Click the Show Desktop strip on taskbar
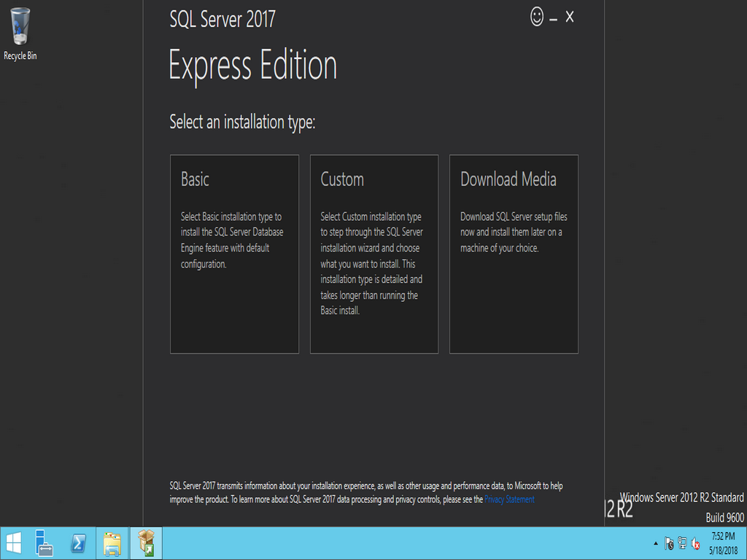This screenshot has height=560, width=747. pos(745,543)
